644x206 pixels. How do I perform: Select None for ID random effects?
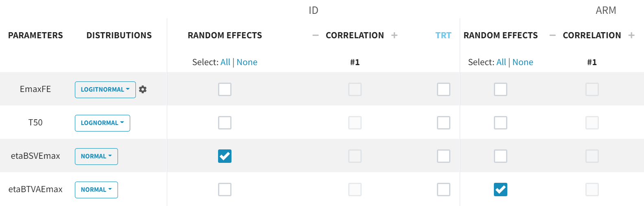coord(247,62)
